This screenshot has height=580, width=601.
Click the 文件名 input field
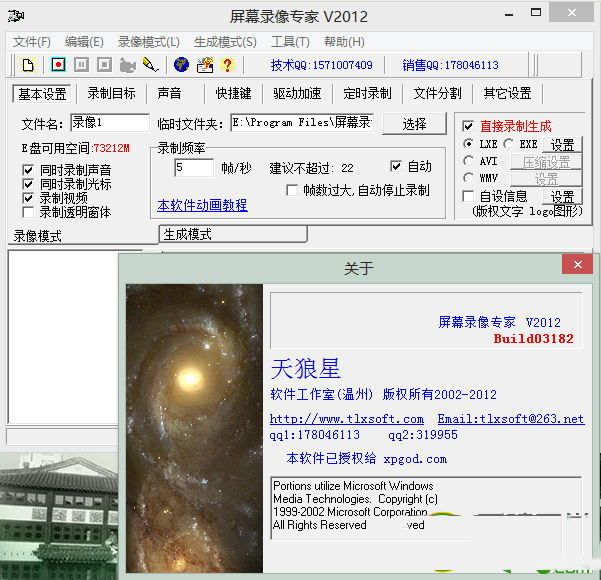(x=110, y=123)
